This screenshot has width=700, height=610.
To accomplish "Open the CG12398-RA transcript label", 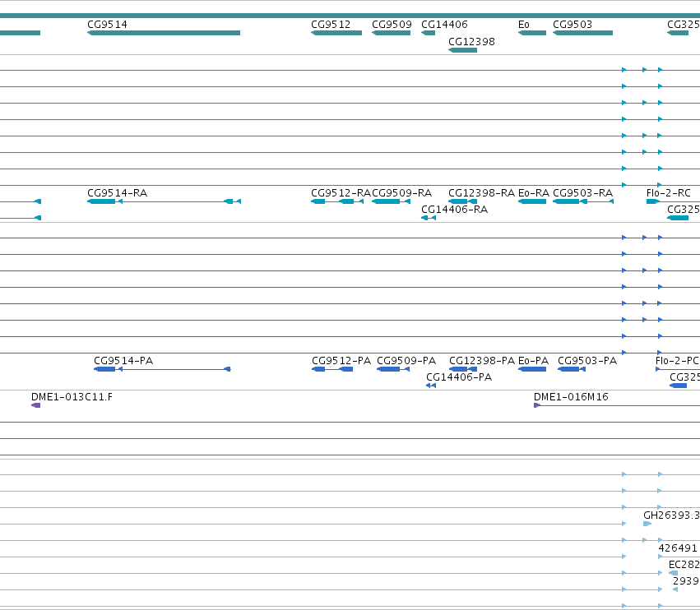I will [x=482, y=193].
